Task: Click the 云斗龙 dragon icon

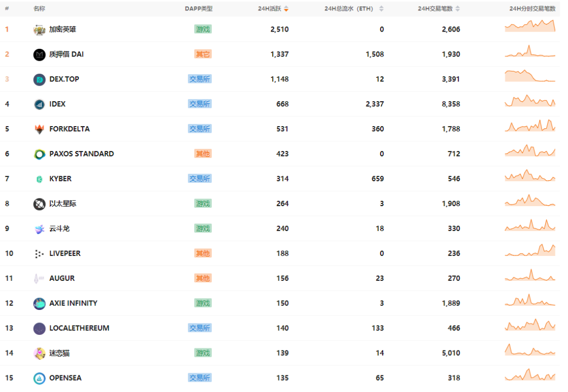Action: point(39,229)
